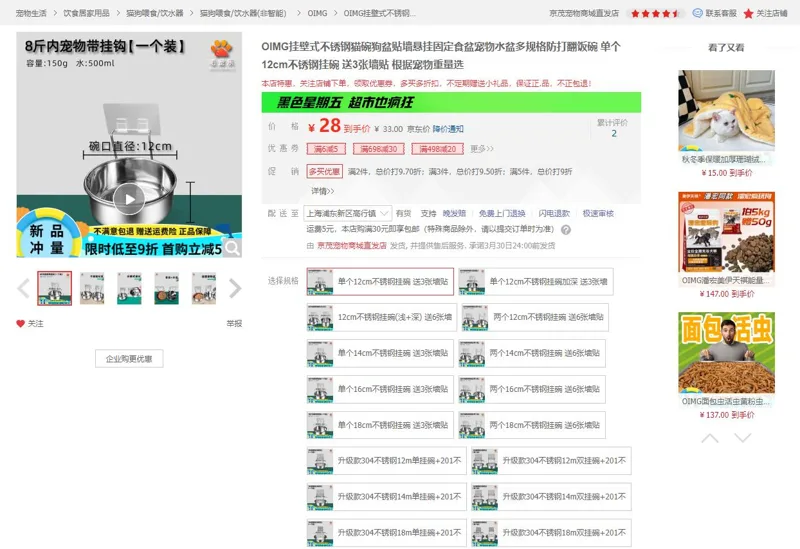Choose 升级款304不锈钢14m双挂碗 option
Screen dimensions: 800x549
click(x=551, y=496)
